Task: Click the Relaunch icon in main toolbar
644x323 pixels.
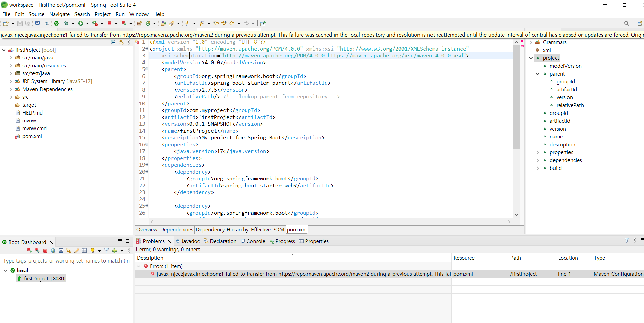Action: pyautogui.click(x=124, y=23)
